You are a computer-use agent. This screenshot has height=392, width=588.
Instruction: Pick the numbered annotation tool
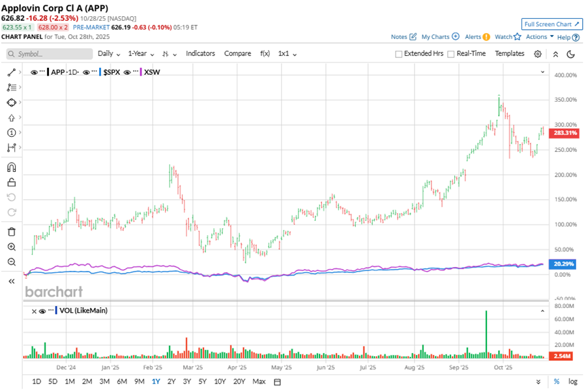(x=11, y=133)
